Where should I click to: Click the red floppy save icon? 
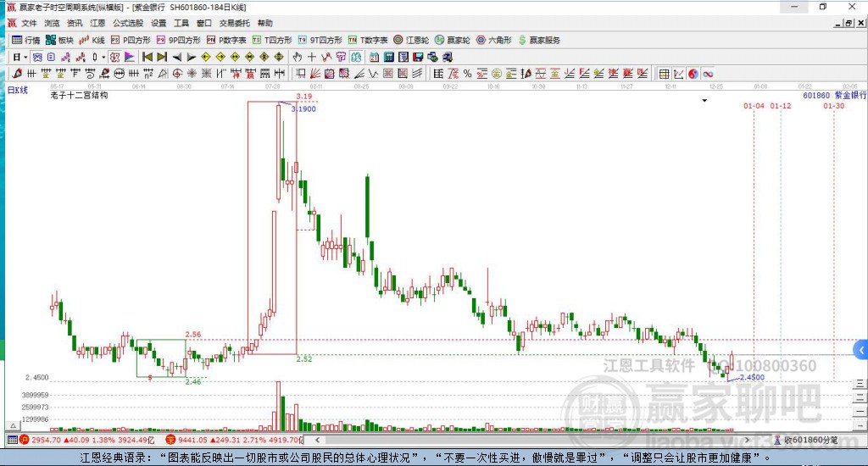coord(417,57)
